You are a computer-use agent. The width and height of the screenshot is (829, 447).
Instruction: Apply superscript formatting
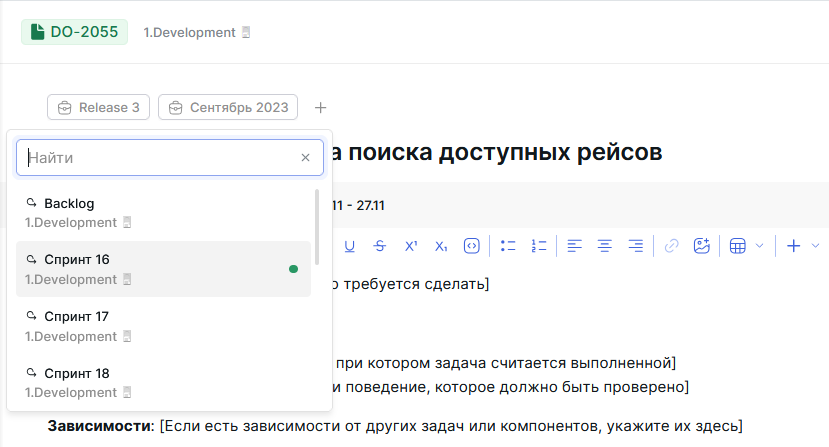410,245
